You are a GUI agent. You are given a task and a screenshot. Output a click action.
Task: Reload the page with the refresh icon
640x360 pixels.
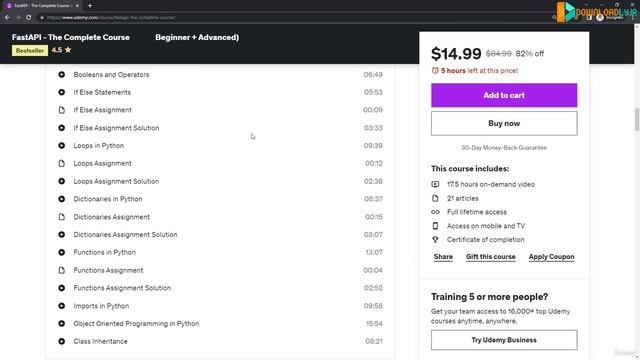(x=29, y=18)
